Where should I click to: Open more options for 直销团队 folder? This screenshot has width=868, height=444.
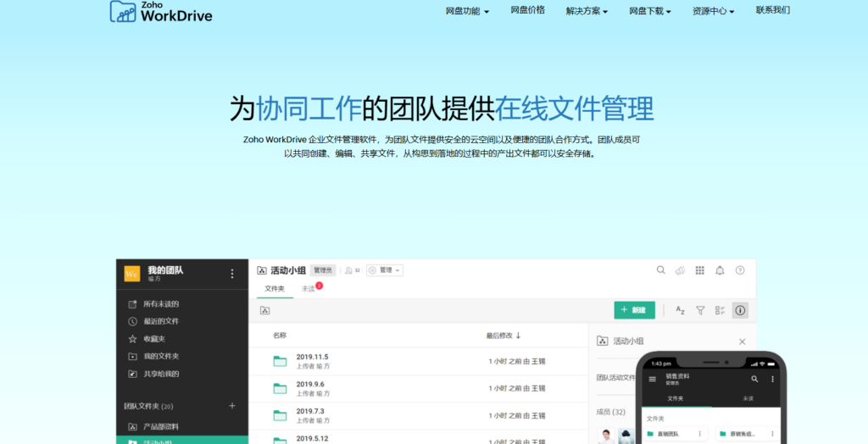click(x=699, y=434)
